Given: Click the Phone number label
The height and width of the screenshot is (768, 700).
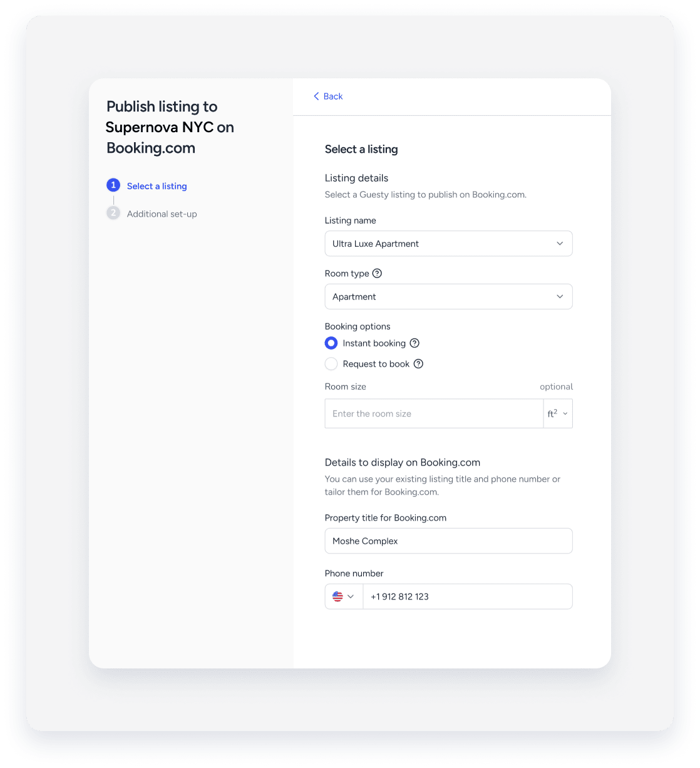Looking at the screenshot, I should click(354, 573).
